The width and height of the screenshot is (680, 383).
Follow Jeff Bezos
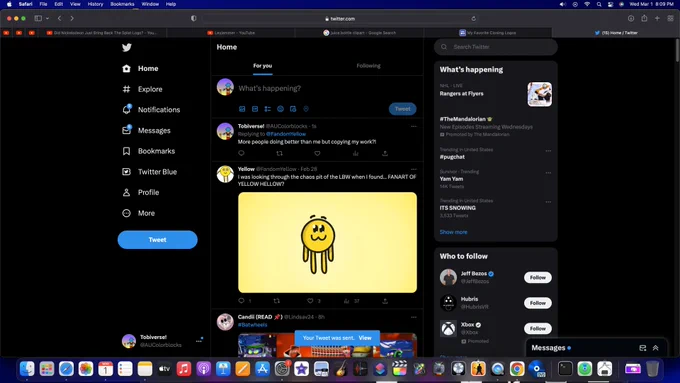pyautogui.click(x=538, y=277)
